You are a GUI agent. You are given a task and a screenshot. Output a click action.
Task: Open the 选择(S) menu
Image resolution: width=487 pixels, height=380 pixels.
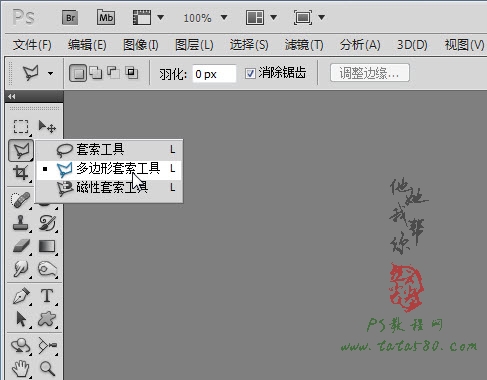[249, 44]
